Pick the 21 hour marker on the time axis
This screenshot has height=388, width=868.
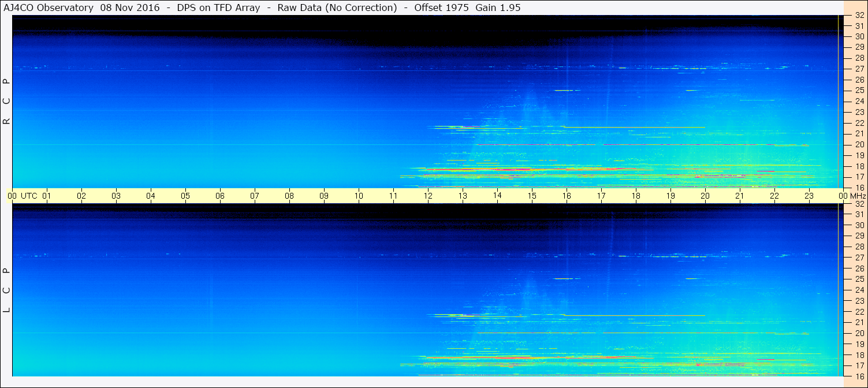click(740, 196)
